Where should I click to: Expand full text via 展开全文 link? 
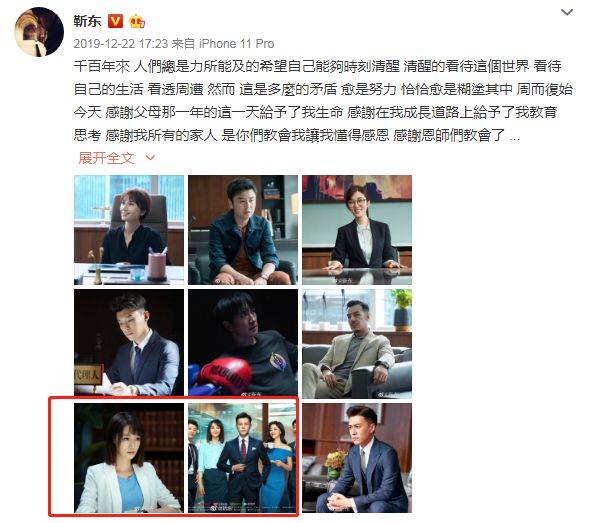tap(106, 158)
